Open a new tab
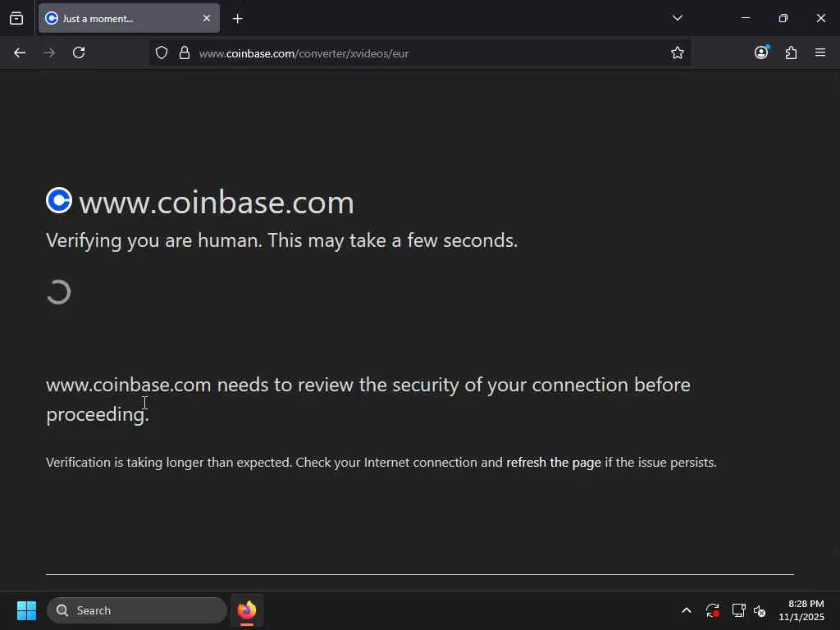The height and width of the screenshot is (630, 840). (x=237, y=18)
